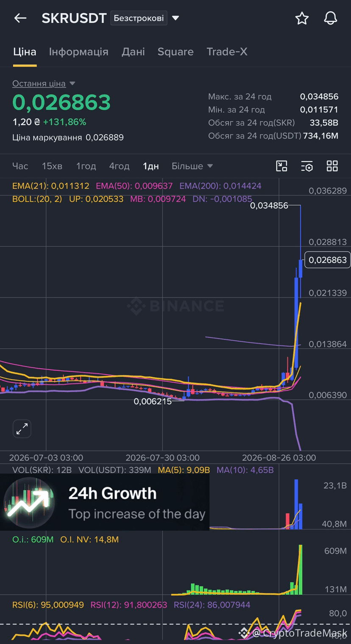This screenshot has height=644, width=351.
Task: Expand the Більше timeframe menu
Action: tap(192, 166)
